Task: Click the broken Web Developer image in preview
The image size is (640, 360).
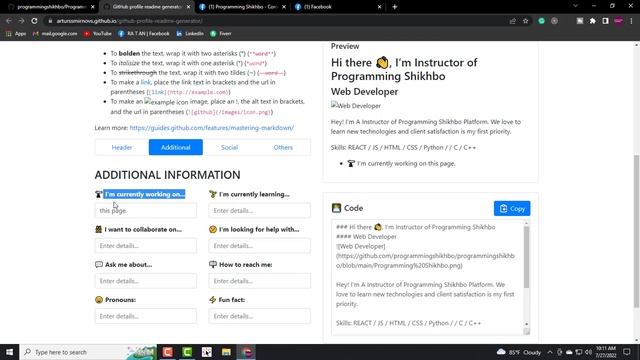Action: (x=356, y=106)
